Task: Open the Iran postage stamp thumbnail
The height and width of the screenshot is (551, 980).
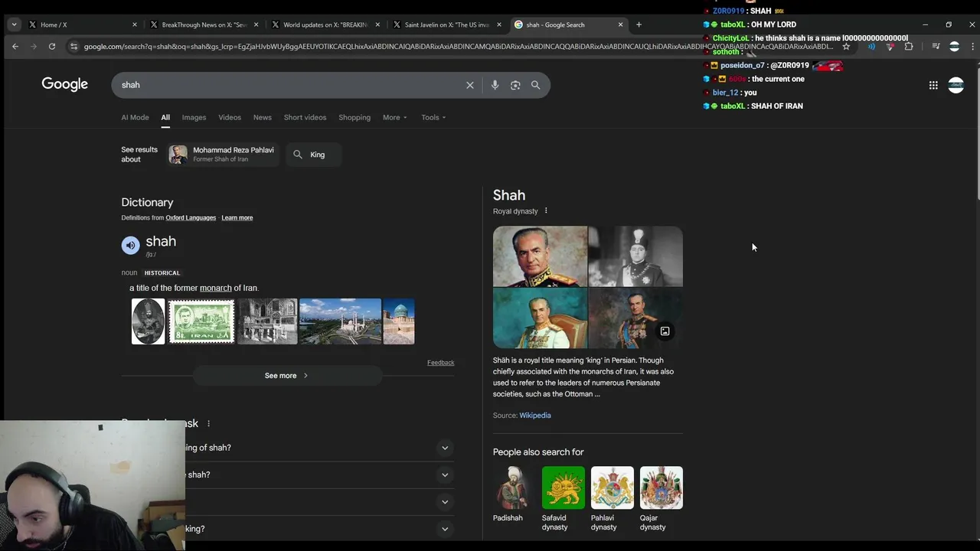Action: click(201, 321)
